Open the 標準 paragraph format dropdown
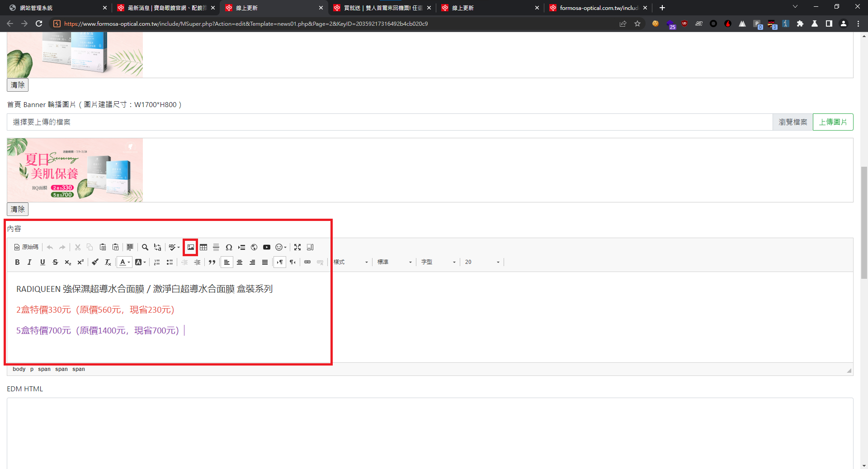Screen dimensions: 868x469 [x=395, y=262]
